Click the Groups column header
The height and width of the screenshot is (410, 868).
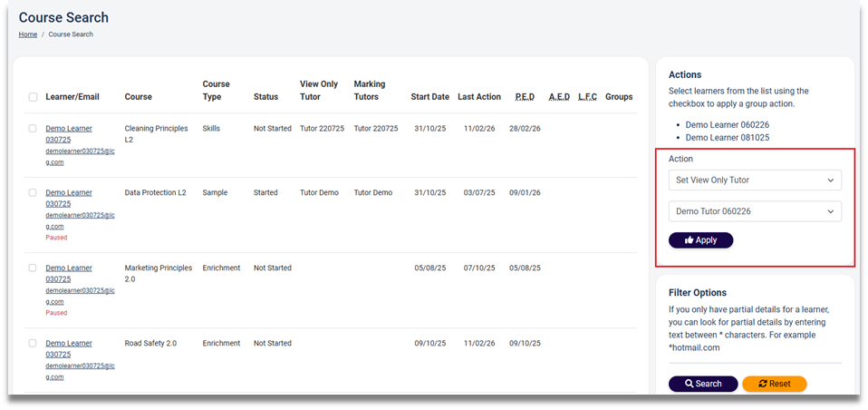click(x=619, y=97)
